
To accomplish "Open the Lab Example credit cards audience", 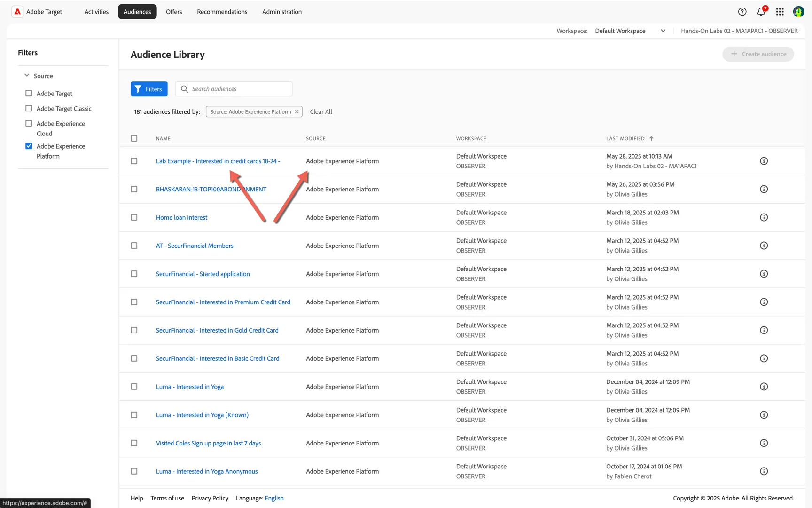I will pos(218,161).
